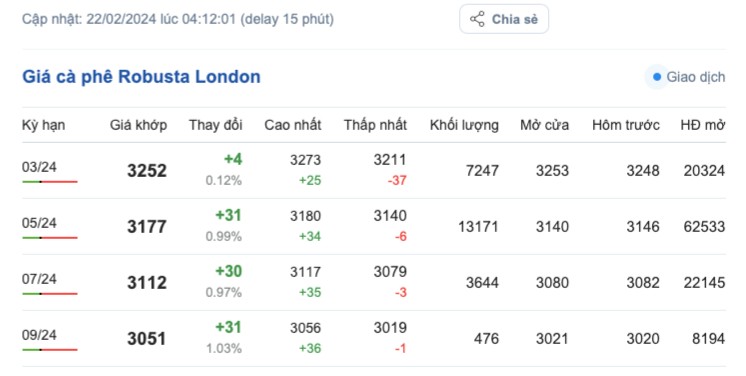Click the range bar under 09/24

pyautogui.click(x=49, y=350)
